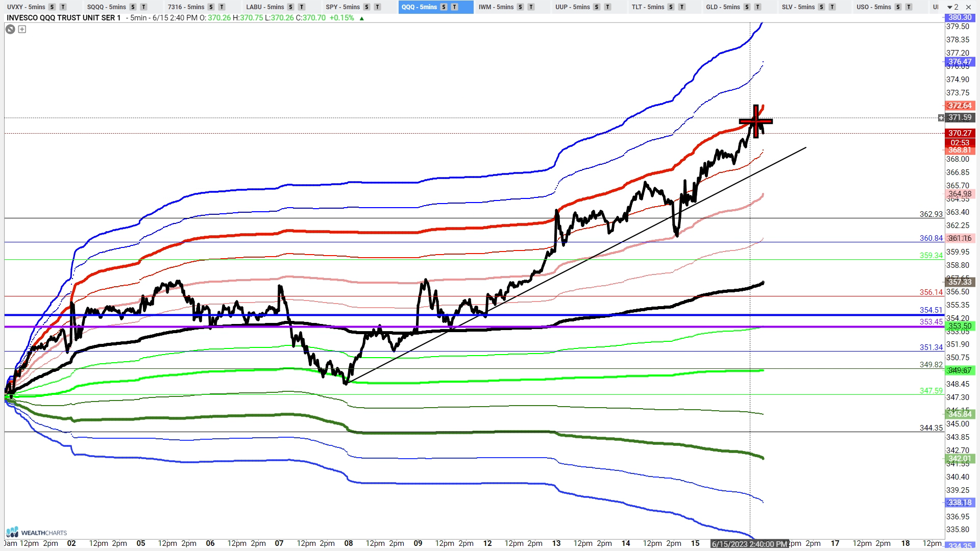Click the plus square icon below chart title
The image size is (980, 551).
pyautogui.click(x=22, y=29)
